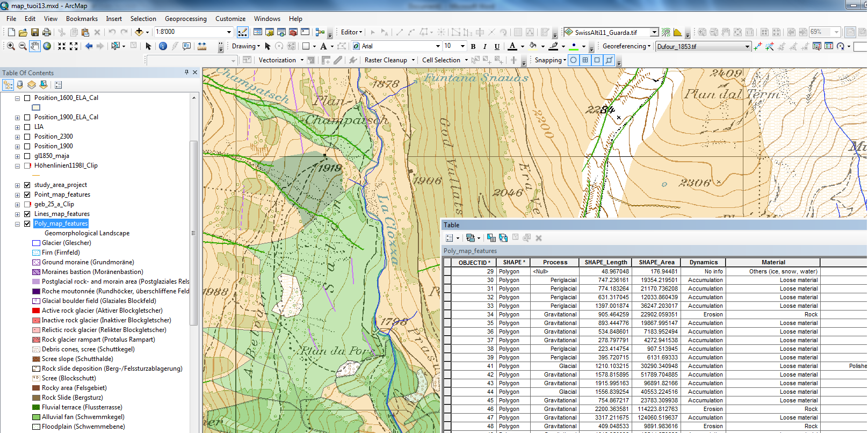The image size is (868, 433).
Task: Select the HTML Popup tool
Action: click(186, 46)
